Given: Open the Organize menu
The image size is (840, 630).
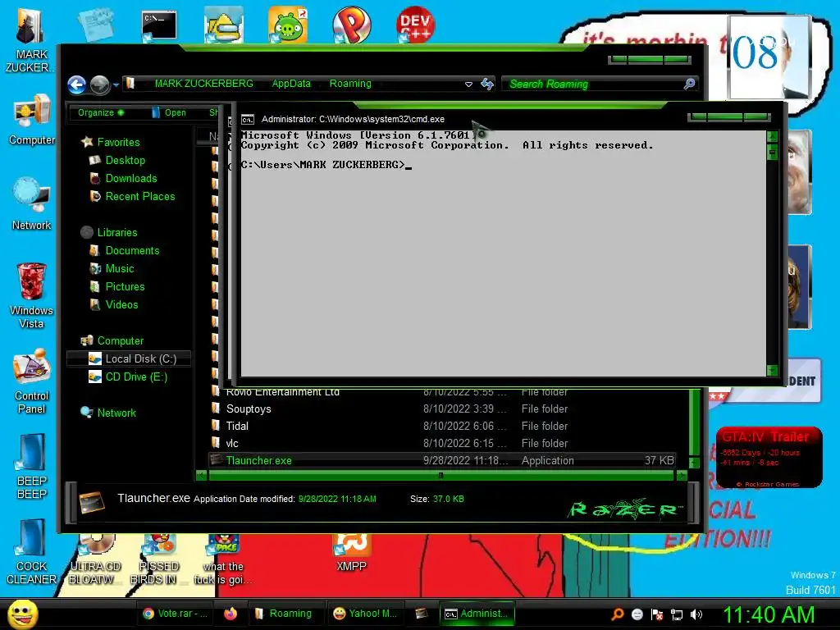Looking at the screenshot, I should point(100,112).
